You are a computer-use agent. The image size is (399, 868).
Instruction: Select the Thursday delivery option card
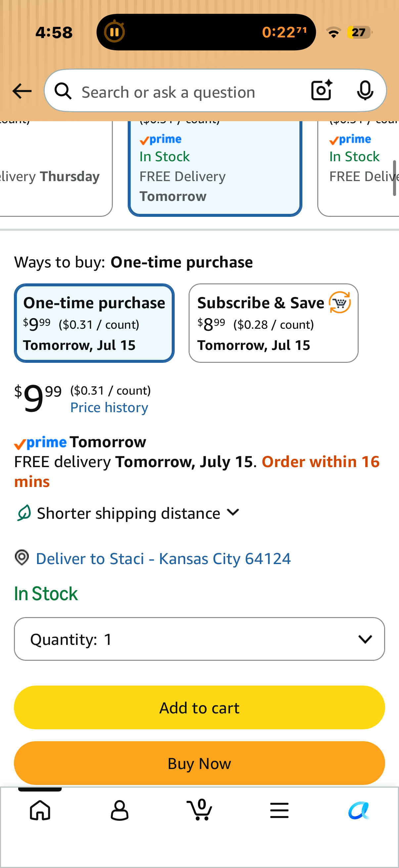pos(56,168)
